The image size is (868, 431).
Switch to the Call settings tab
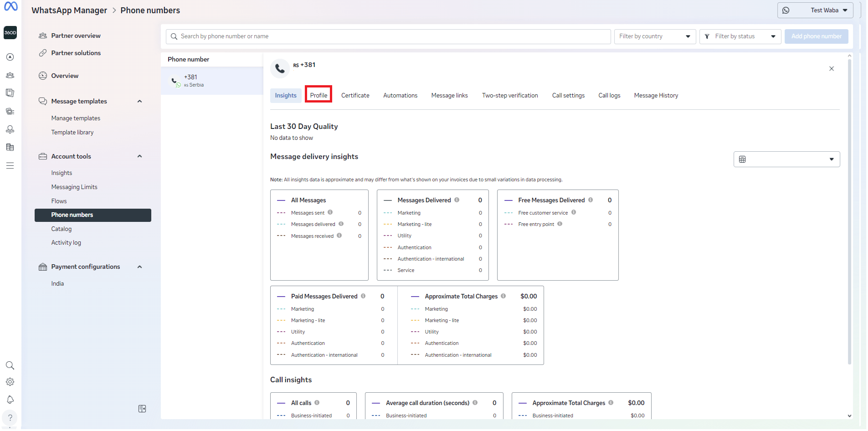(x=568, y=96)
